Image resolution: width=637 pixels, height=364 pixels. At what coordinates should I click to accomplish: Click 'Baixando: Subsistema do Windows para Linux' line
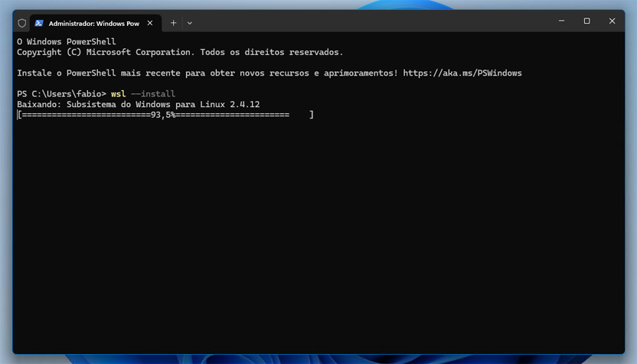138,104
